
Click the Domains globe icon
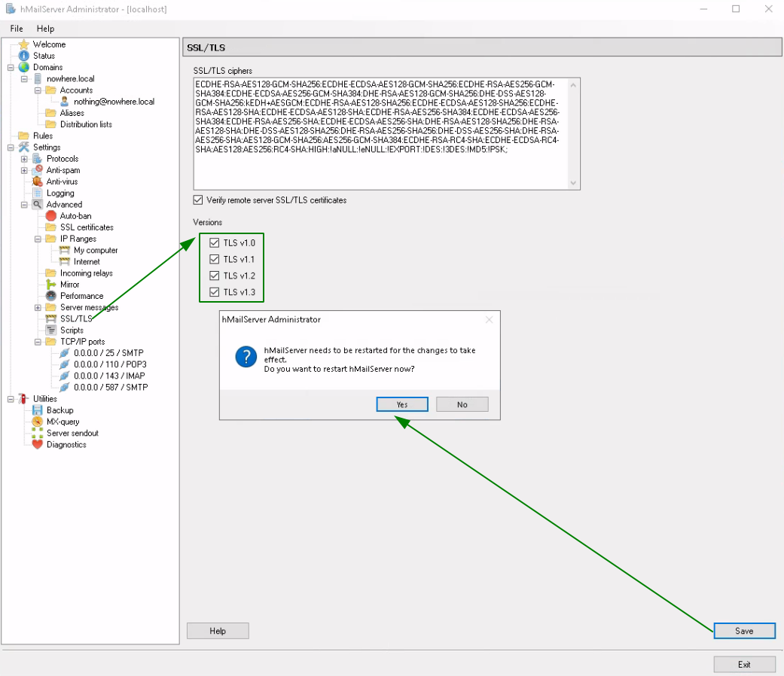pos(23,68)
